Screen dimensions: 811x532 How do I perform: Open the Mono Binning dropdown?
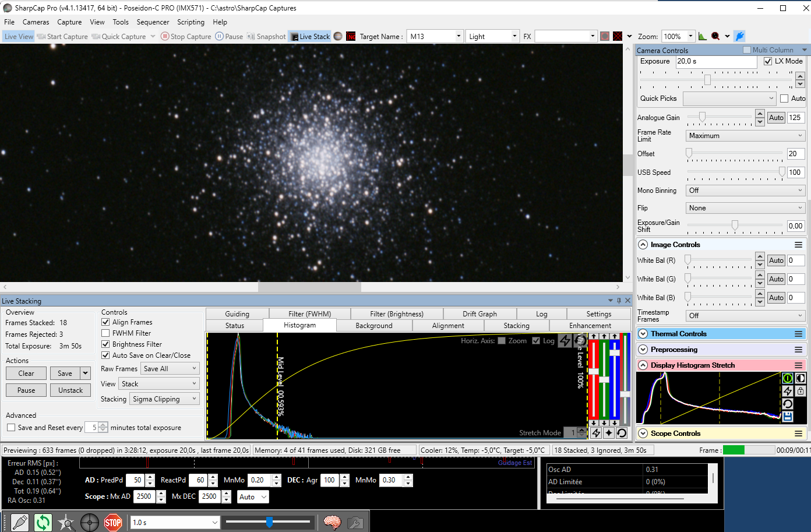[745, 190]
